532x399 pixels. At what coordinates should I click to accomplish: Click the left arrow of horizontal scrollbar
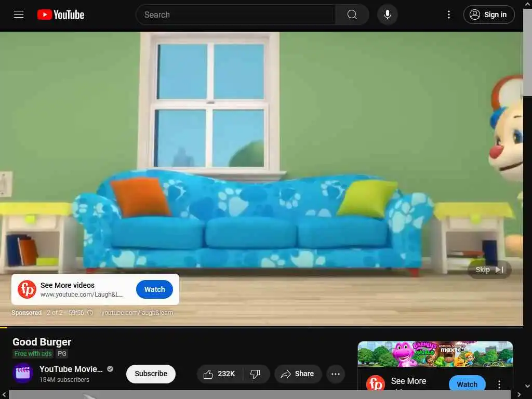(x=4, y=395)
